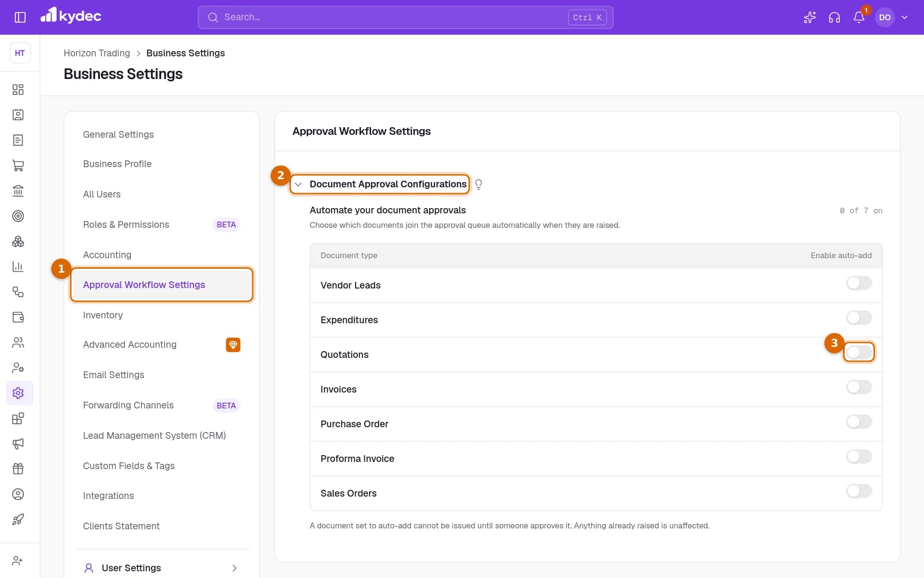Open the megaphone campaigns icon
The height and width of the screenshot is (578, 924).
click(18, 444)
